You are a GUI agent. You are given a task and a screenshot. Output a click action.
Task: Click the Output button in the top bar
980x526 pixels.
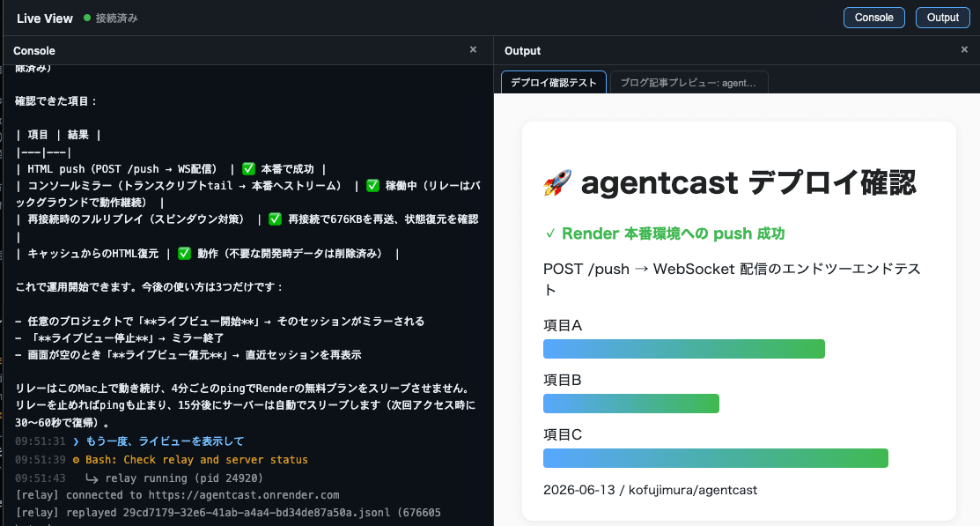pos(942,18)
